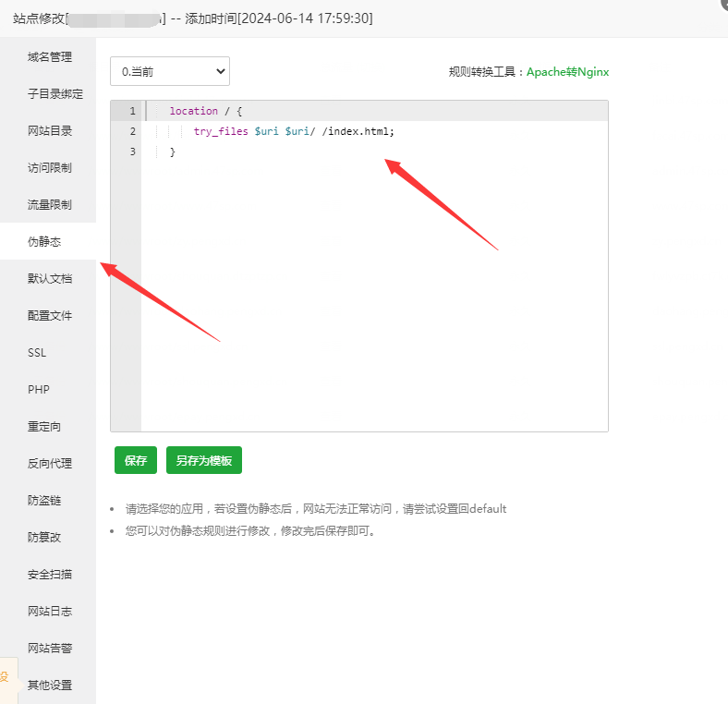Image resolution: width=728 pixels, height=704 pixels.
Task: Open the SSL settings tab
Action: [x=37, y=353]
